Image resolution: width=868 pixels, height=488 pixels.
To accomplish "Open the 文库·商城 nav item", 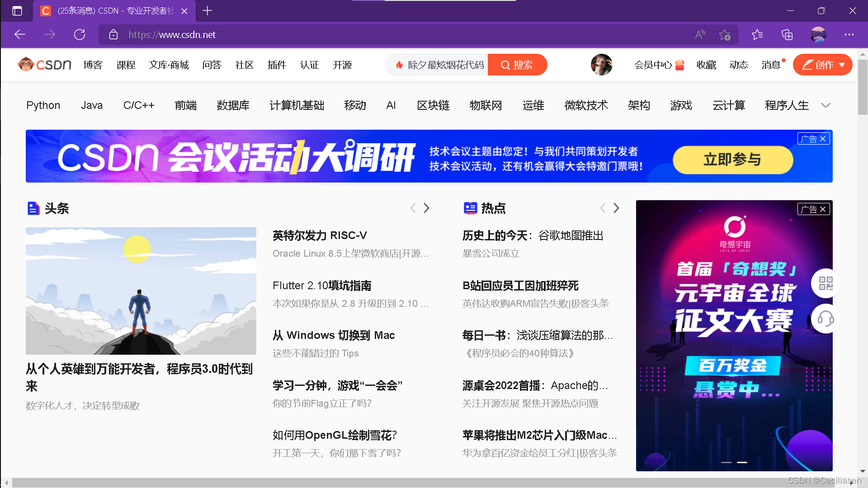I will click(x=169, y=65).
